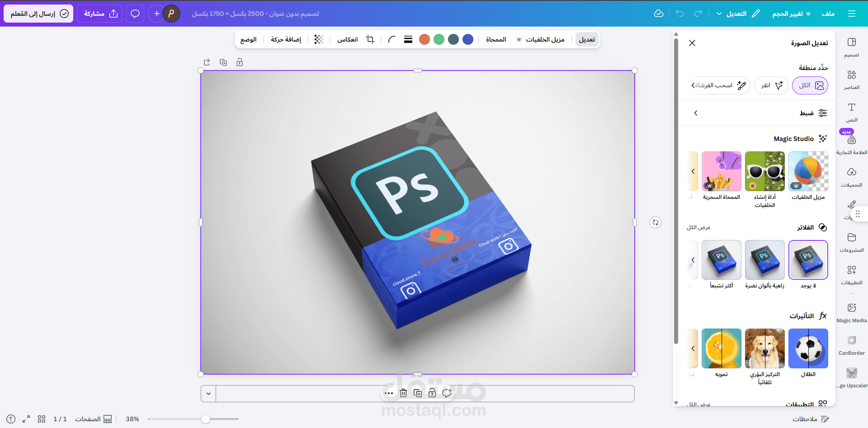The width and height of the screenshot is (868, 428).
Task: Show more filters arrow
Action: 693,260
